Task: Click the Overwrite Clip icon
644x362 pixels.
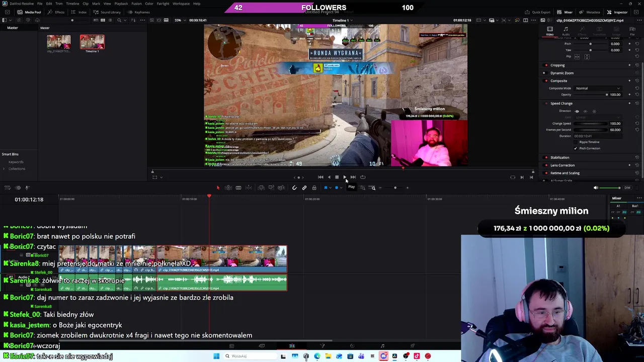Action: tap(271, 188)
